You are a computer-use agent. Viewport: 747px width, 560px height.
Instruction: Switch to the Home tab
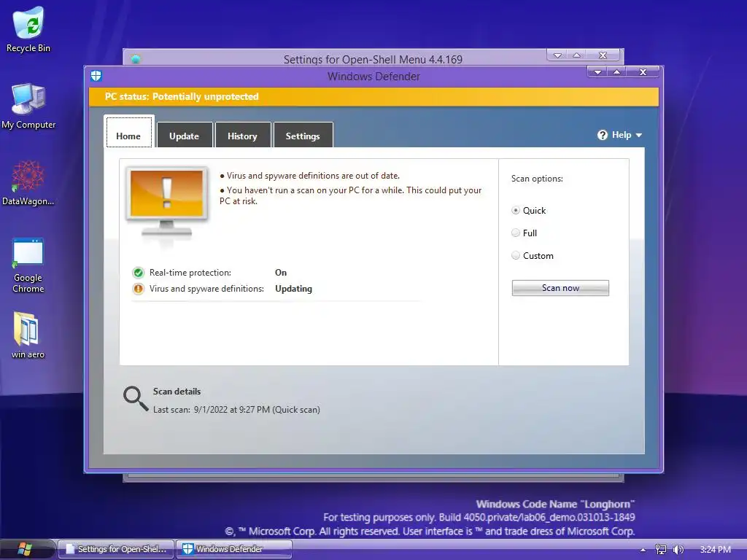(128, 132)
